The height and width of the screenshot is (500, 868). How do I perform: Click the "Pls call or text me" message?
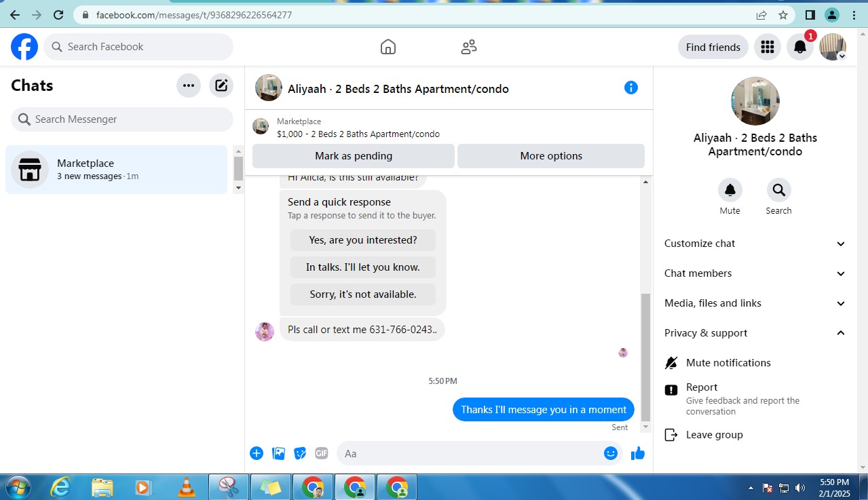[362, 330]
